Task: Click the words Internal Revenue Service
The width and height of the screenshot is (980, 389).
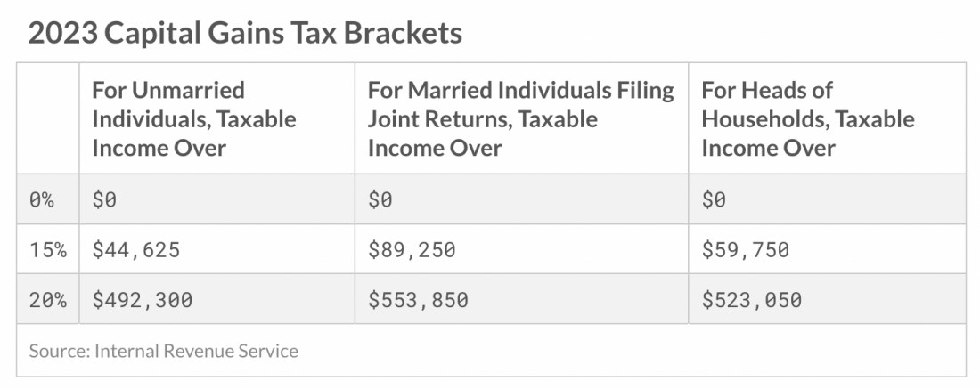Action: 195,351
